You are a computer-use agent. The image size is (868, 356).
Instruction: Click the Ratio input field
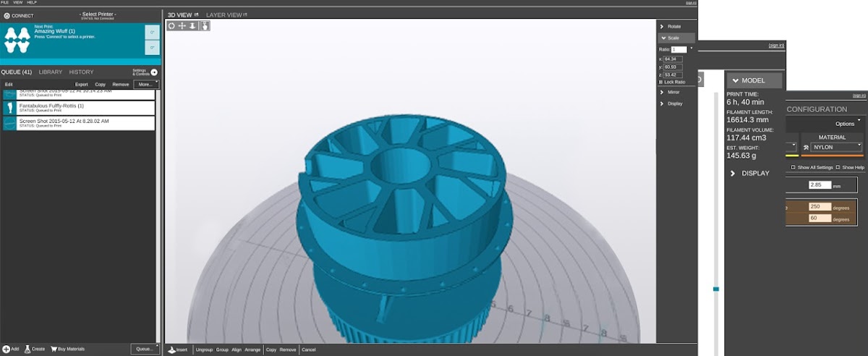pyautogui.click(x=678, y=49)
